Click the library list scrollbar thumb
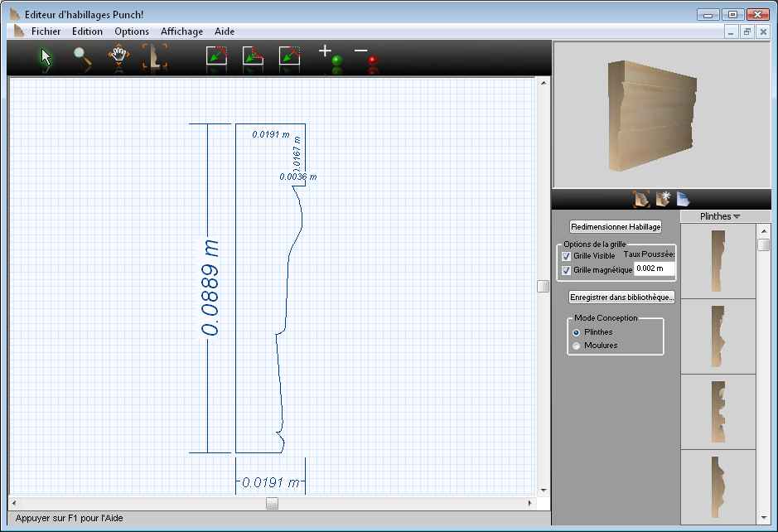 pyautogui.click(x=764, y=244)
